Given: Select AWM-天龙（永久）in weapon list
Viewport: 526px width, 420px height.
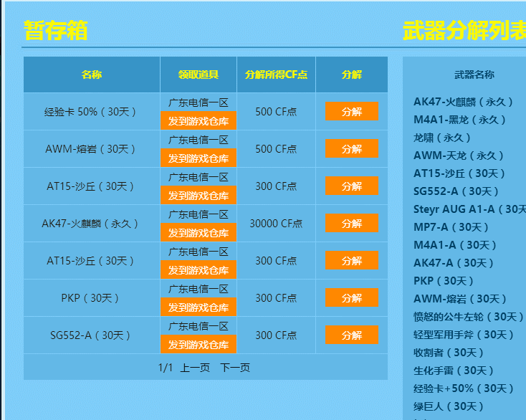Looking at the screenshot, I should click(x=459, y=156).
